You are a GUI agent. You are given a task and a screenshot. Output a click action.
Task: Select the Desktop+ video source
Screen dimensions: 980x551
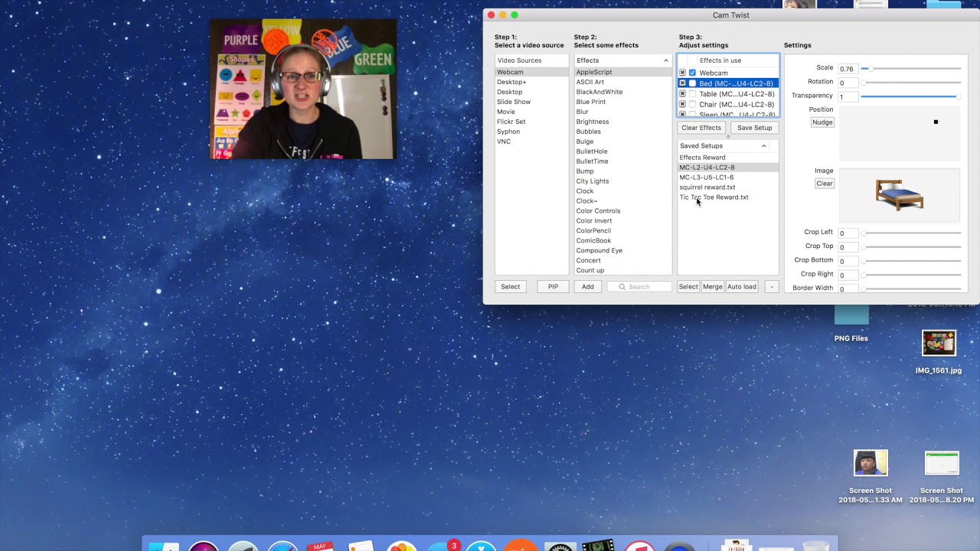pos(531,82)
